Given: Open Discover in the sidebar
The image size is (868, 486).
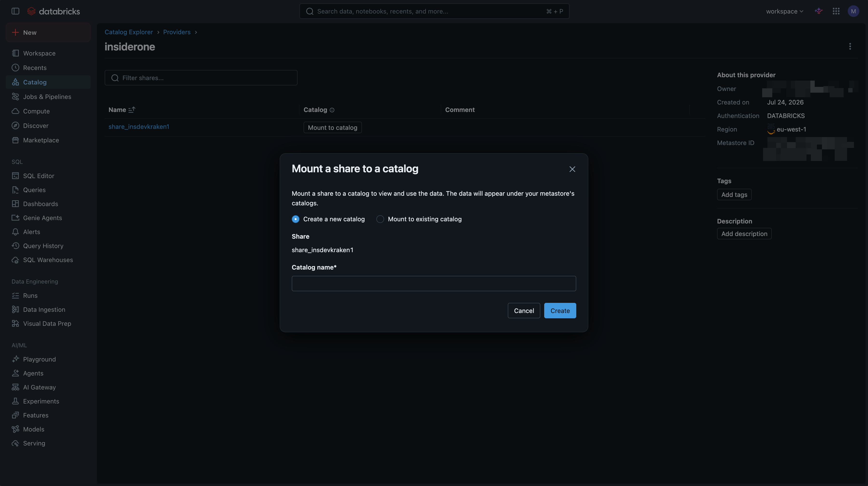Looking at the screenshot, I should pyautogui.click(x=48, y=125).
